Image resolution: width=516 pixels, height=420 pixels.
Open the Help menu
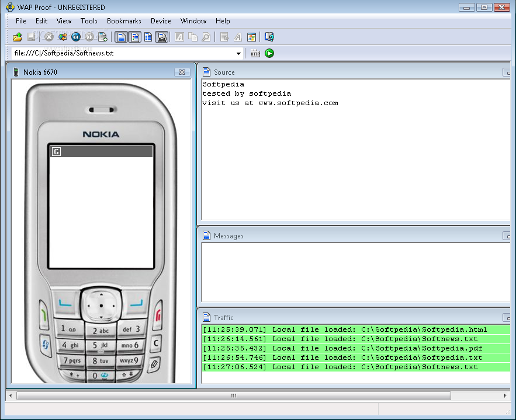(x=223, y=21)
